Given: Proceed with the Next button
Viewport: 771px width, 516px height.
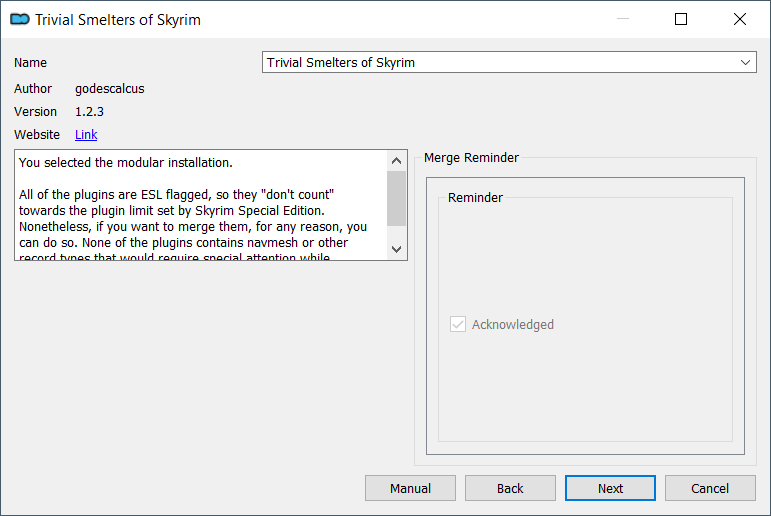Looking at the screenshot, I should [610, 488].
